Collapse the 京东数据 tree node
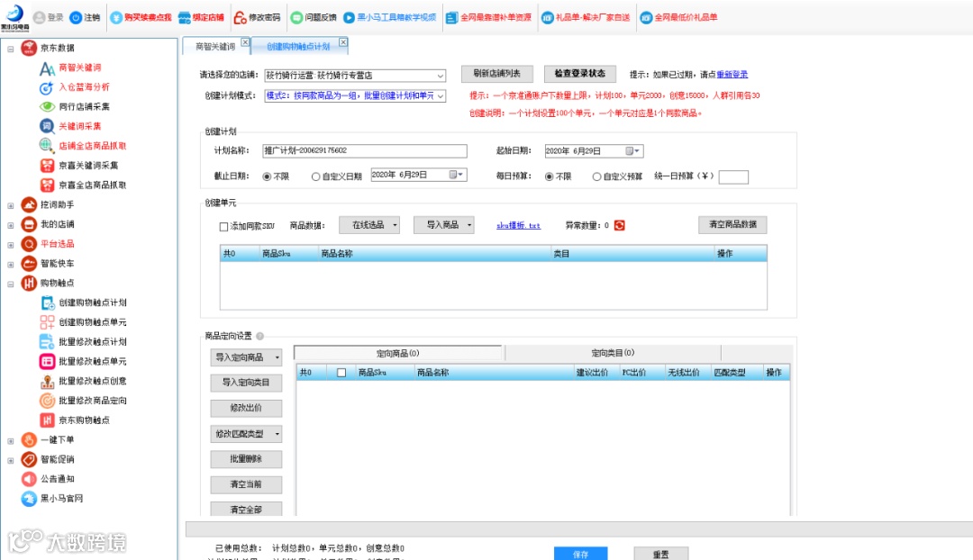The height and width of the screenshot is (560, 973). pos(11,49)
